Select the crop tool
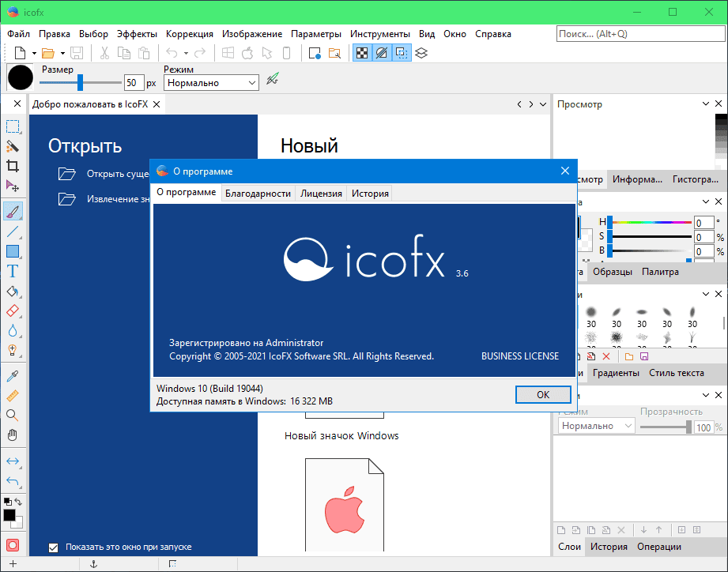Viewport: 728px width, 572px height. coord(13,166)
